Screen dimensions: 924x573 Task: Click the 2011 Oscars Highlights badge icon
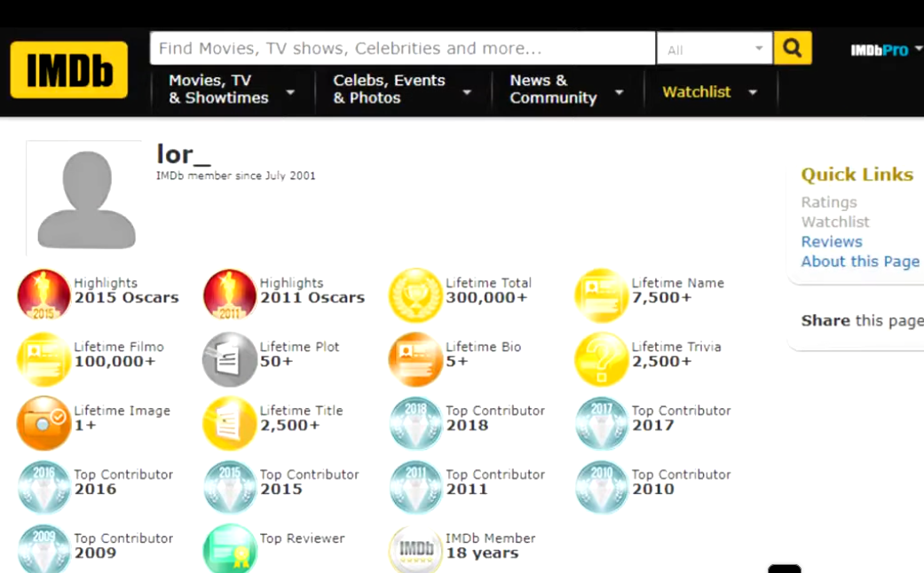point(230,294)
